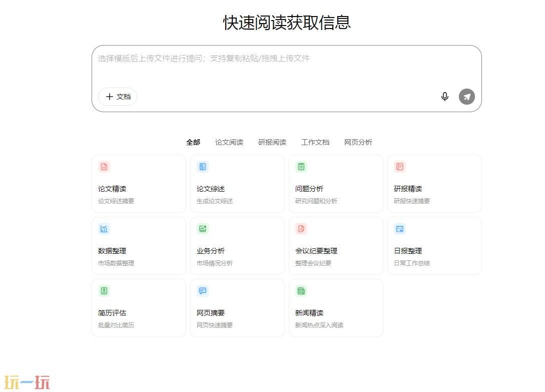Click the 论文综述摘要 description text
This screenshot has width=545, height=392.
coord(116,201)
